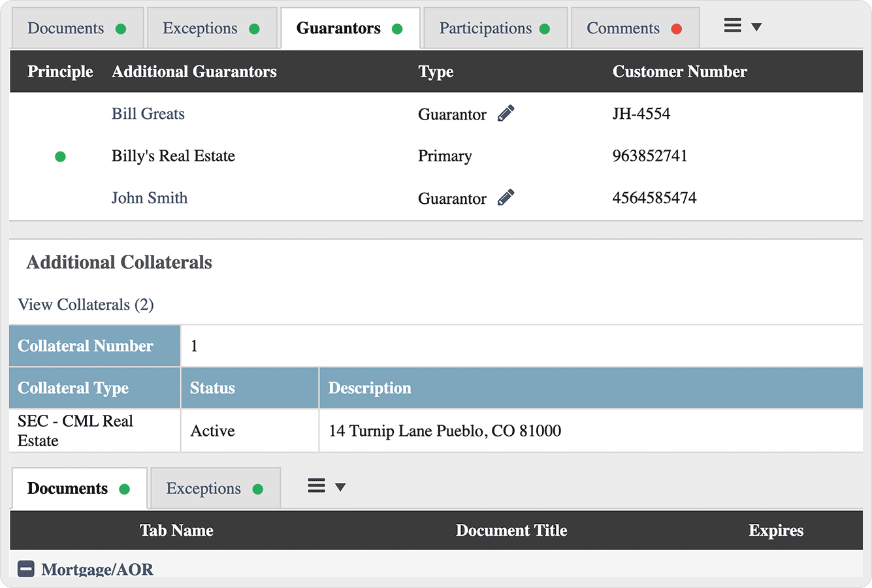Edit John Smith guarantor type pencil icon
872x588 pixels.
point(506,197)
